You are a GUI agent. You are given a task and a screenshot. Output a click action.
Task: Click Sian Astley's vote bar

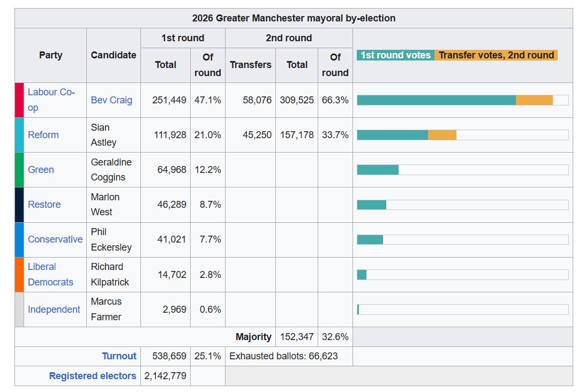463,135
